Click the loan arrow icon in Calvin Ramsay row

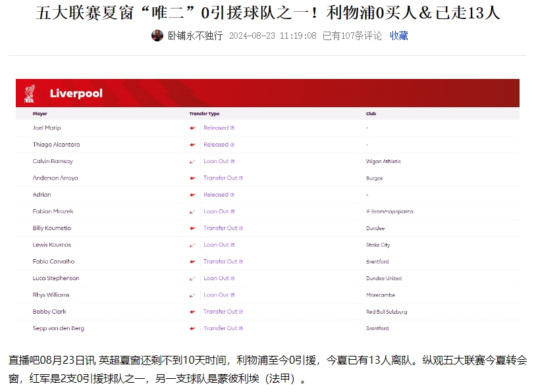pyautogui.click(x=192, y=162)
